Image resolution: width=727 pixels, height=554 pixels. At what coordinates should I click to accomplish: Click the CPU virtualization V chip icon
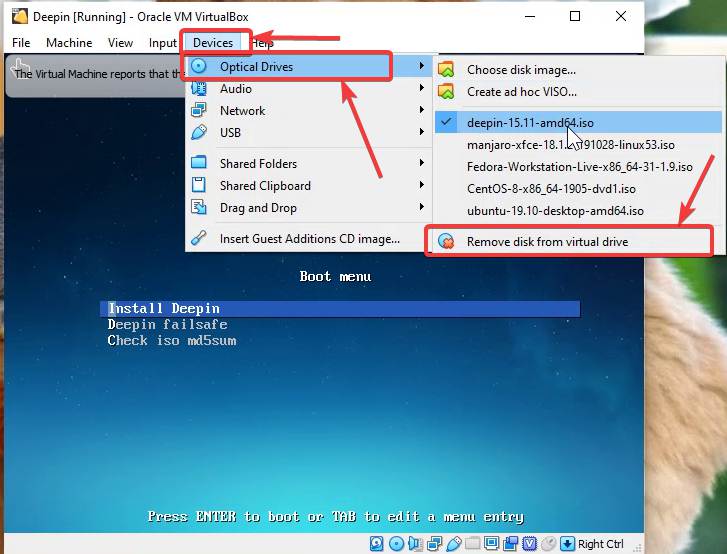530,544
